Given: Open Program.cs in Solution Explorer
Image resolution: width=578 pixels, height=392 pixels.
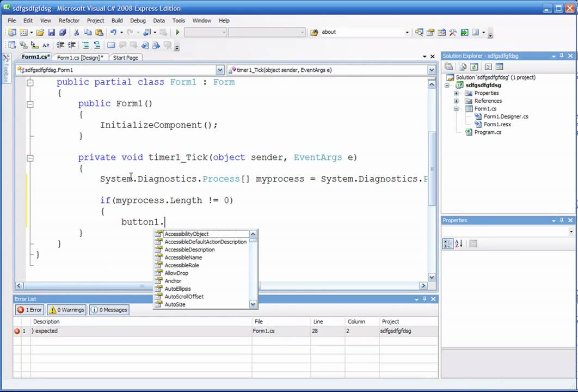Looking at the screenshot, I should click(x=488, y=132).
